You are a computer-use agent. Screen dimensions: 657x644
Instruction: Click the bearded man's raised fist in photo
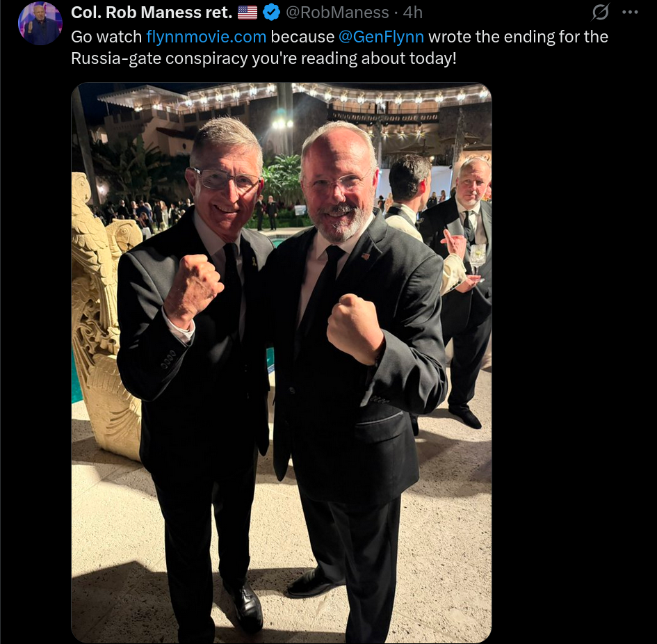355,328
